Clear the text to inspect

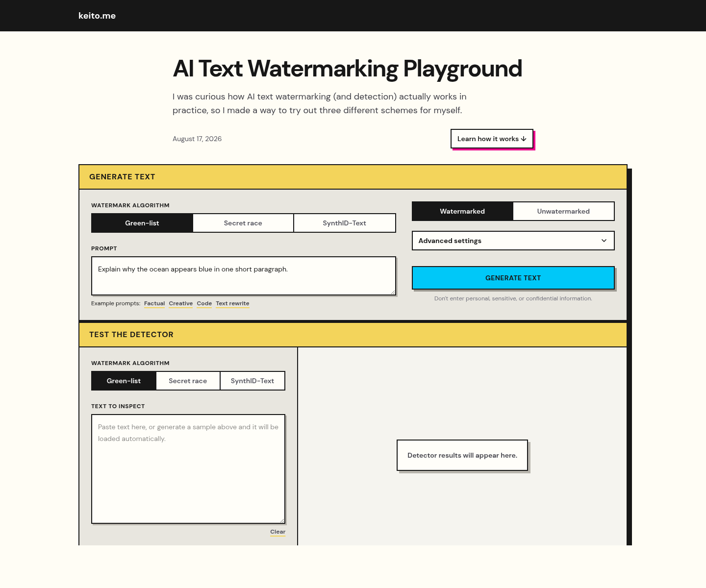click(278, 532)
